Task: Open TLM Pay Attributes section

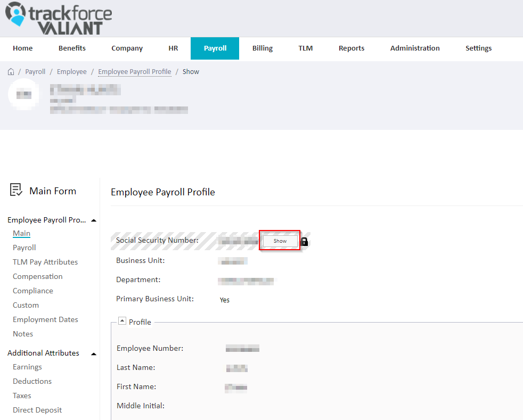Action: point(45,262)
